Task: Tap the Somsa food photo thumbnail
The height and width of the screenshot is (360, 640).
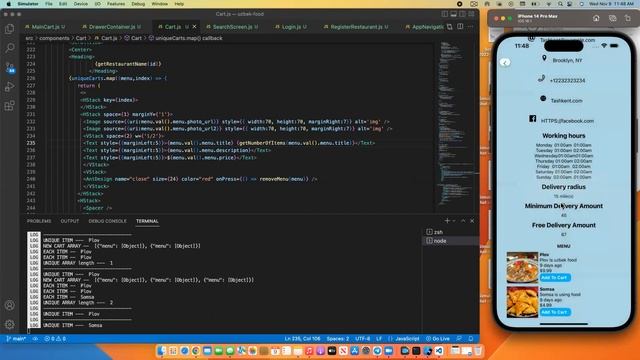Action: tap(522, 302)
